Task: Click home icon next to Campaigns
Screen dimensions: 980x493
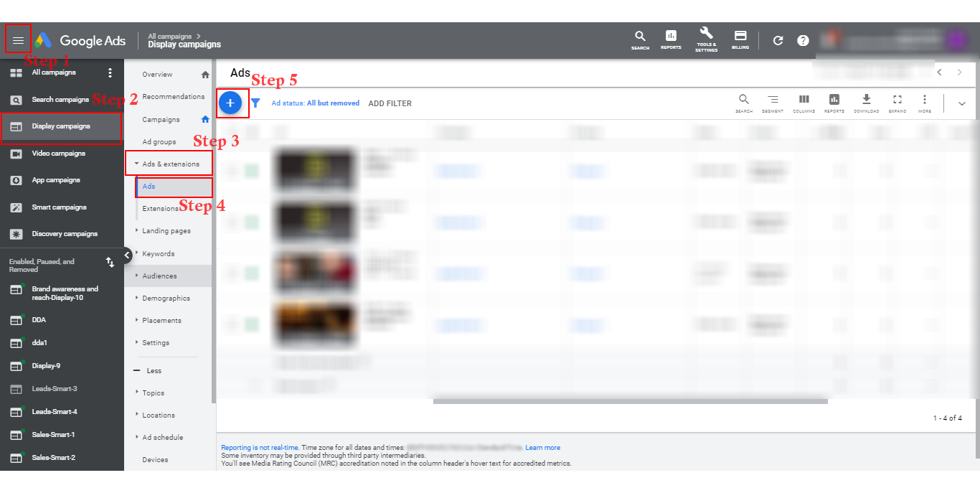Action: coord(205,119)
